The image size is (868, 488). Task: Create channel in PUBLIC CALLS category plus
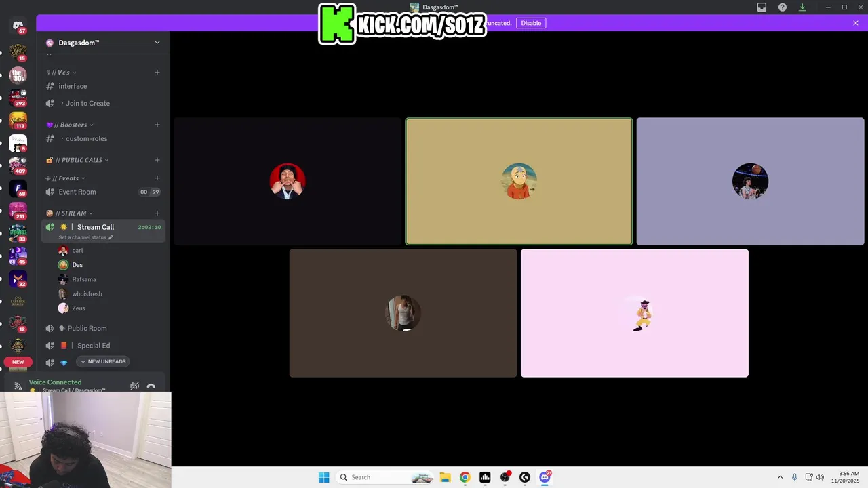point(157,160)
